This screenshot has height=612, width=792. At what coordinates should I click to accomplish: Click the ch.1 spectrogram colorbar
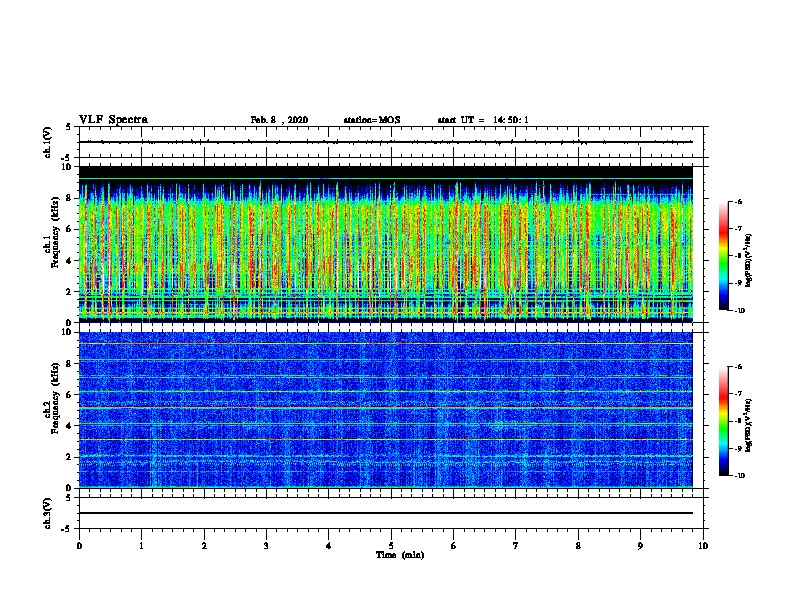723,256
